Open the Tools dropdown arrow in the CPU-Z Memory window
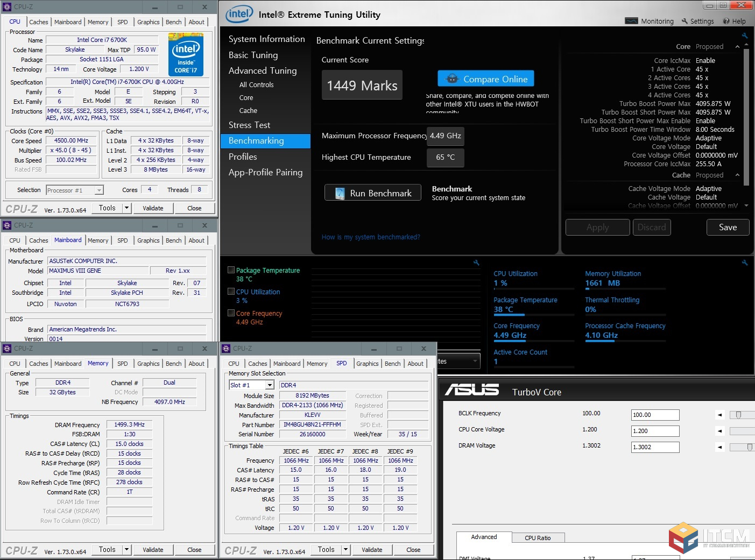This screenshot has height=560, width=755. pos(127,549)
